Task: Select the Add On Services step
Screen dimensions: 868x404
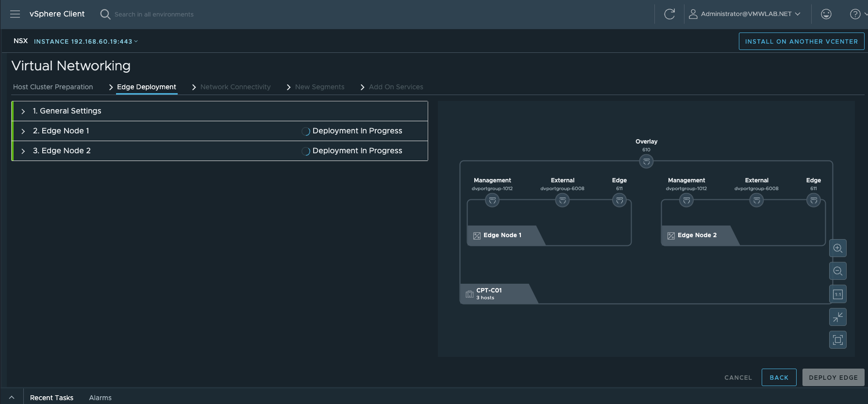Action: tap(396, 87)
